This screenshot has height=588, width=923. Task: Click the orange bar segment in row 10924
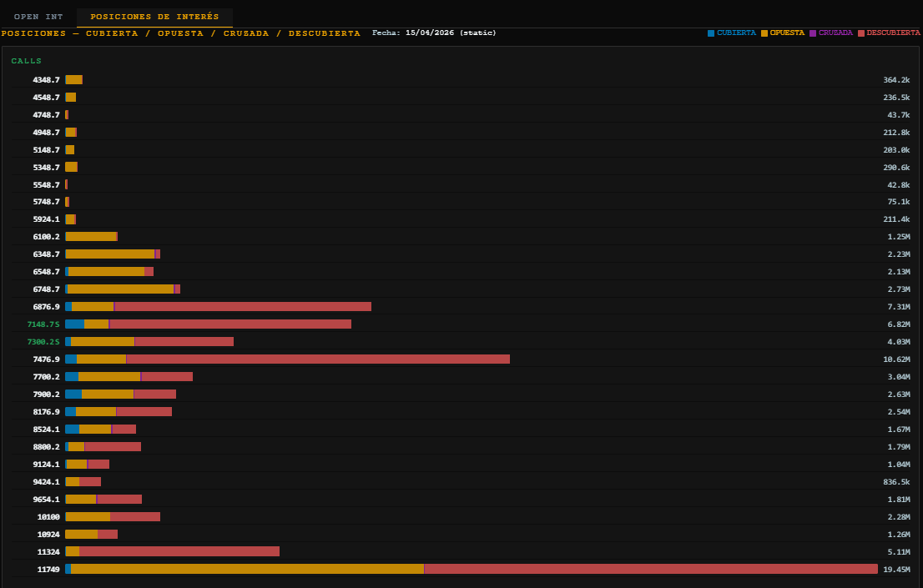[x=81, y=535]
